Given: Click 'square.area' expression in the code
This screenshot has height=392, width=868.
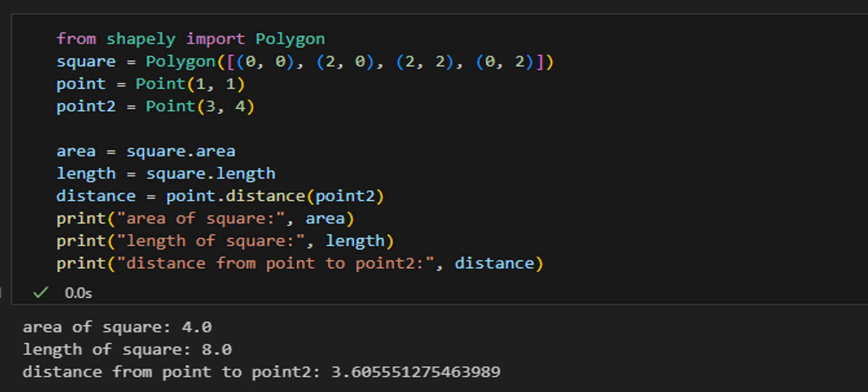Looking at the screenshot, I should point(181,151).
